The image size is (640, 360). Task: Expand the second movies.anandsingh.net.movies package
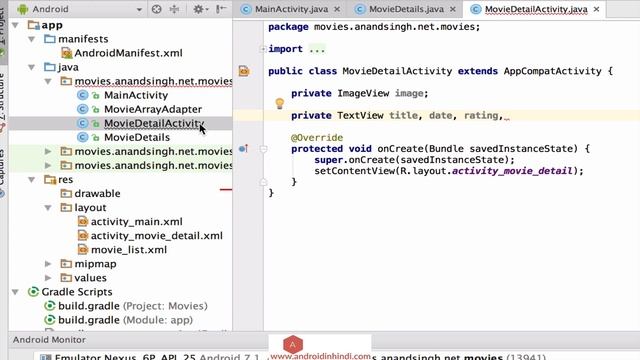point(48,151)
